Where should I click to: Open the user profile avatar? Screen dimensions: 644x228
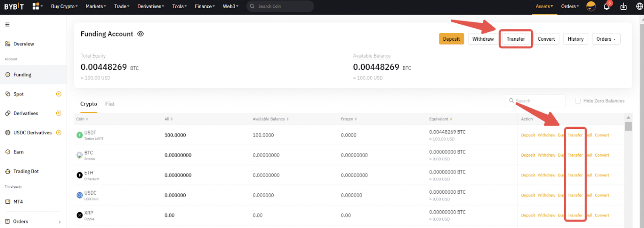[x=591, y=6]
